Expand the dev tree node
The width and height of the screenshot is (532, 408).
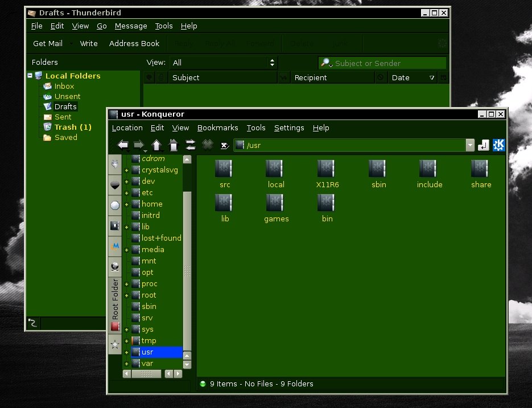[126, 182]
